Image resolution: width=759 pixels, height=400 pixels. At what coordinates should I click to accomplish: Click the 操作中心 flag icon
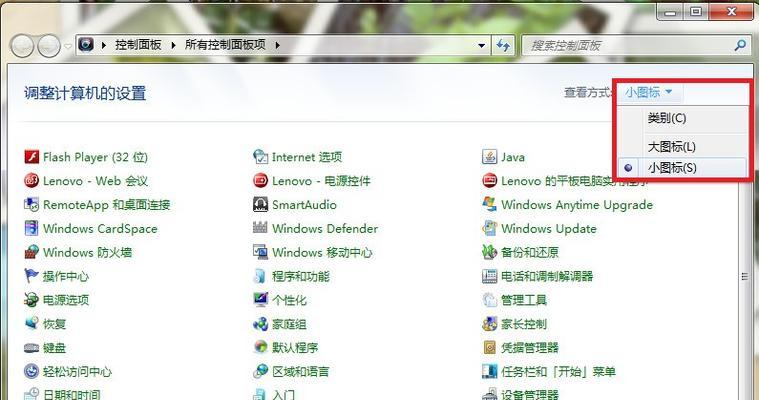[31, 276]
